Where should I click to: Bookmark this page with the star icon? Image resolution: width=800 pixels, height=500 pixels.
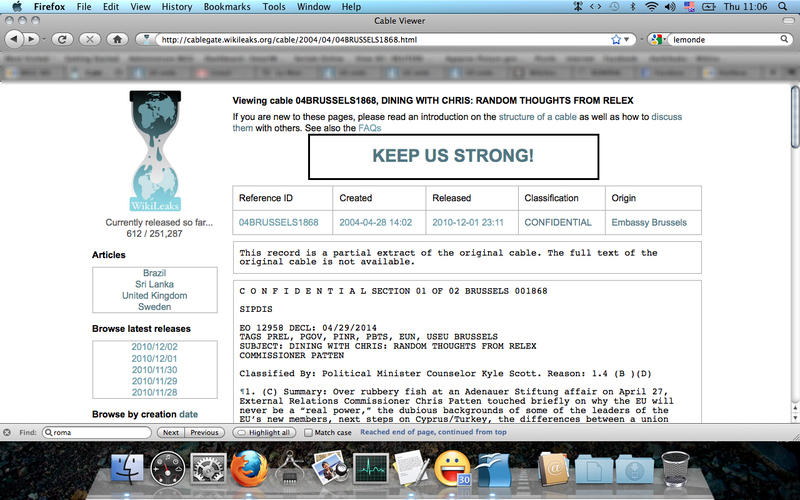tap(616, 39)
